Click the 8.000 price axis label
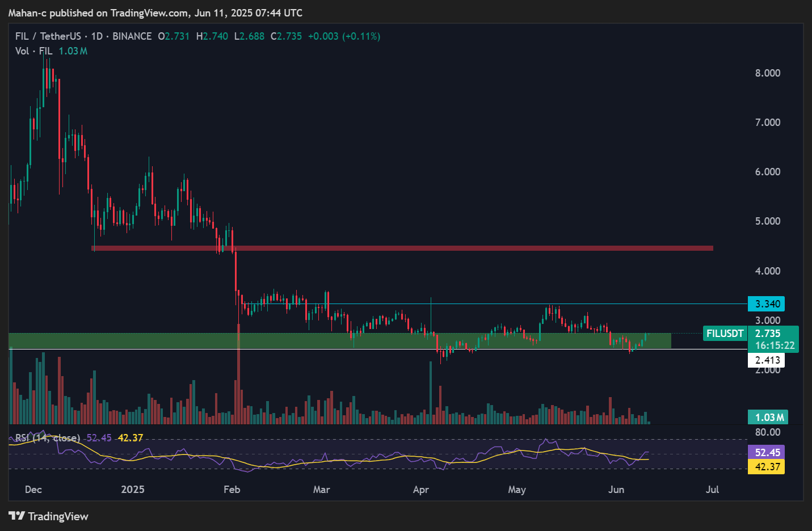The width and height of the screenshot is (812, 531). 767,73
